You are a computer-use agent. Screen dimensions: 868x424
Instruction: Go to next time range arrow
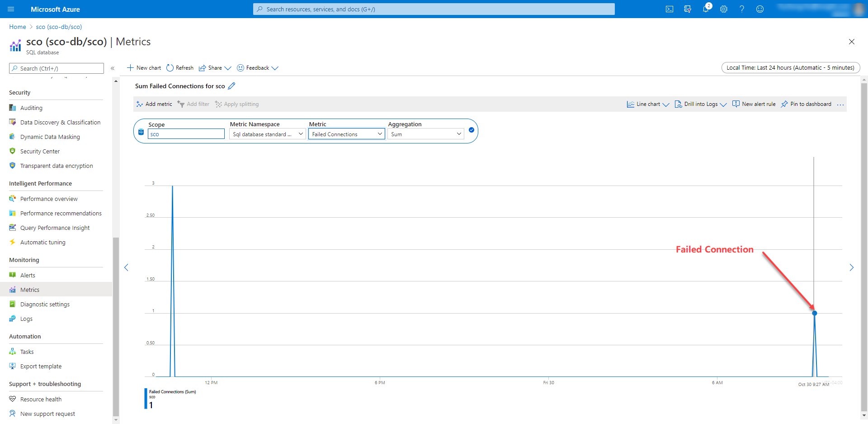click(852, 267)
